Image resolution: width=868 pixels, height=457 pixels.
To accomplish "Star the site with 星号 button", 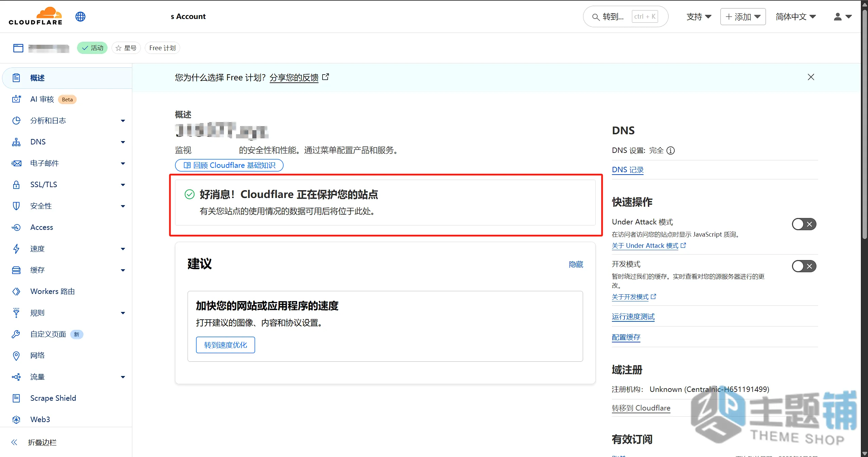I will [x=126, y=48].
